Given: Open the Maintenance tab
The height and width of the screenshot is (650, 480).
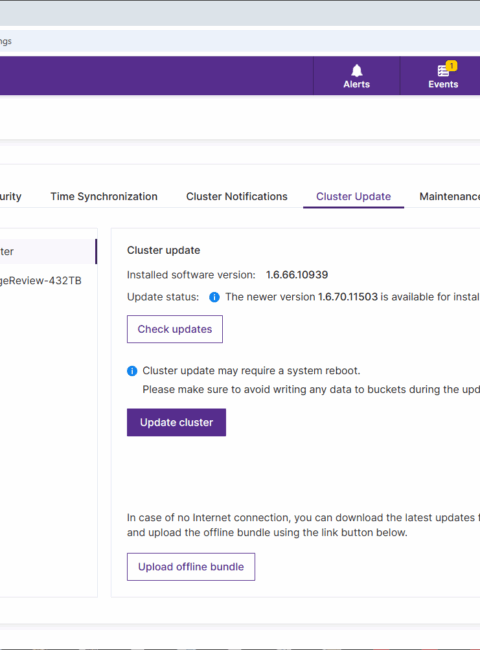Looking at the screenshot, I should [x=449, y=196].
